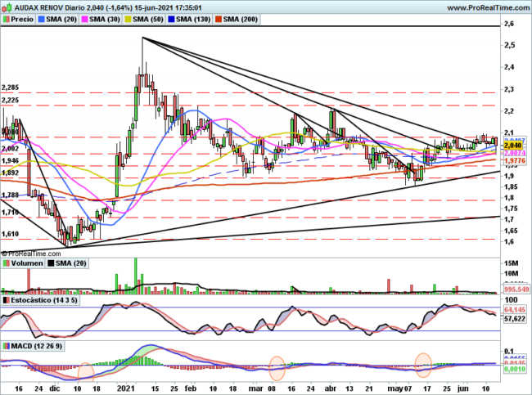This screenshot has height=395, width=532.
Task: Click the 1,610 support level label
Action: (x=10, y=234)
